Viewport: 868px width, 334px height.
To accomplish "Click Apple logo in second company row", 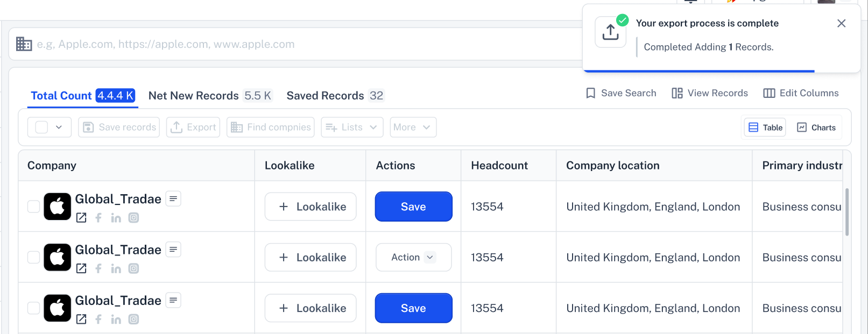I will coord(58,257).
